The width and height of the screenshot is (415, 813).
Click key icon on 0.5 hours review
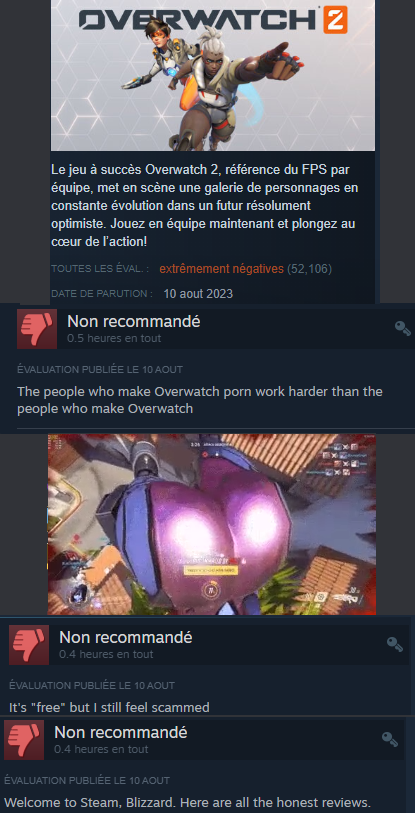pyautogui.click(x=403, y=328)
